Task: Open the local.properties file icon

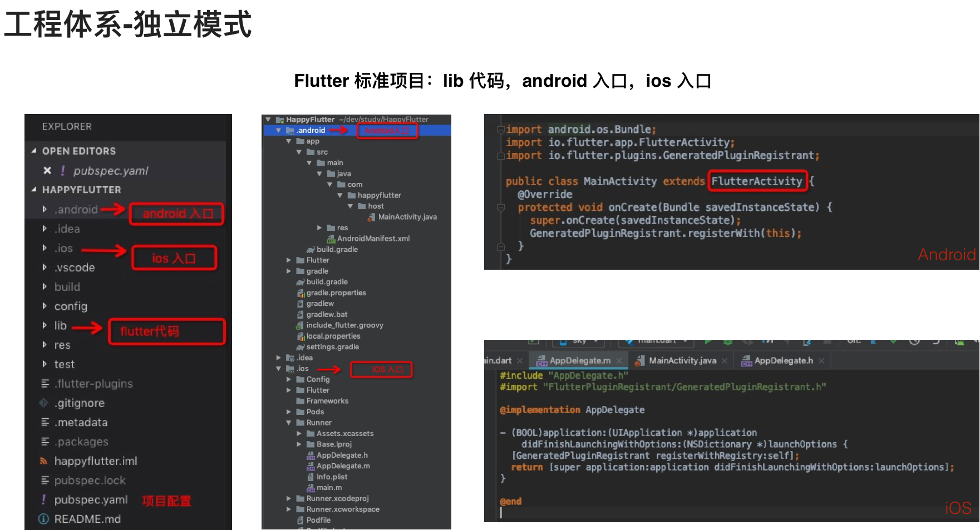Action: [x=301, y=336]
